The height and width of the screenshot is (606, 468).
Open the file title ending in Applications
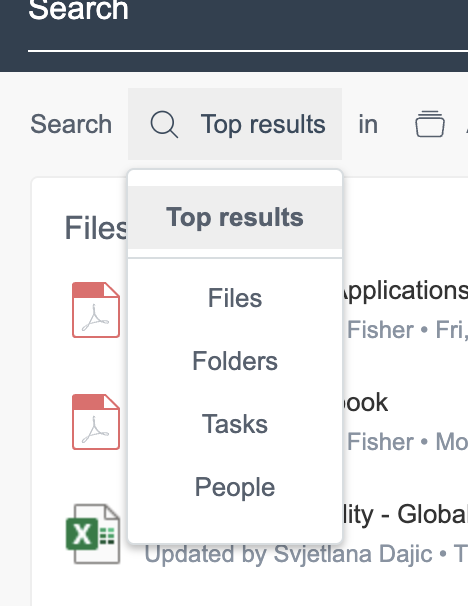click(405, 291)
